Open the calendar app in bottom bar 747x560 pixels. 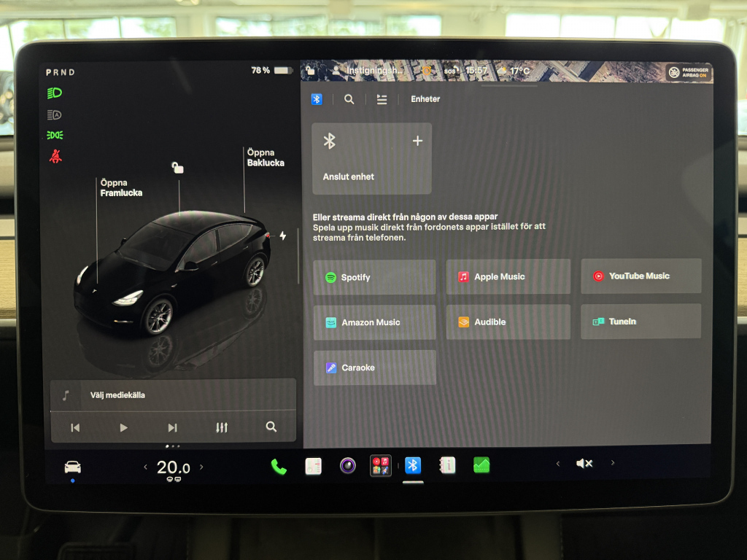point(314,466)
